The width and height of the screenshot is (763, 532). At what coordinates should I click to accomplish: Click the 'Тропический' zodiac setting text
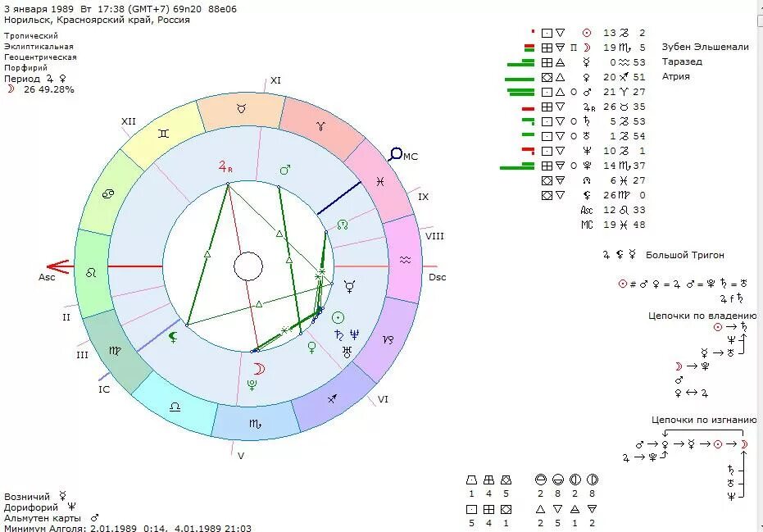[31, 35]
